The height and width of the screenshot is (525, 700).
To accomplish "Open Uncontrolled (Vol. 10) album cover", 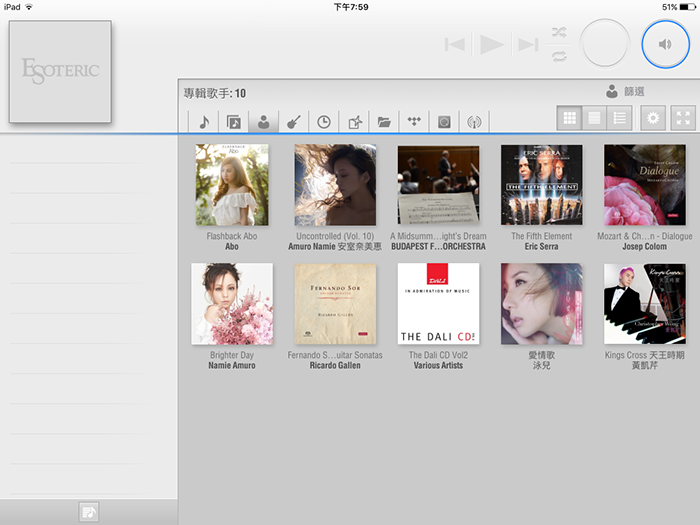I will click(335, 184).
